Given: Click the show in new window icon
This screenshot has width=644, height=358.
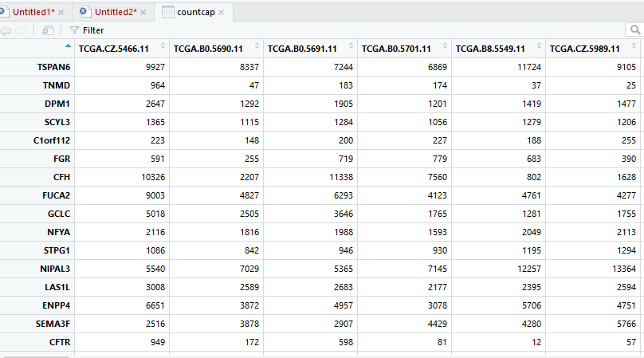Looking at the screenshot, I should point(48,30).
